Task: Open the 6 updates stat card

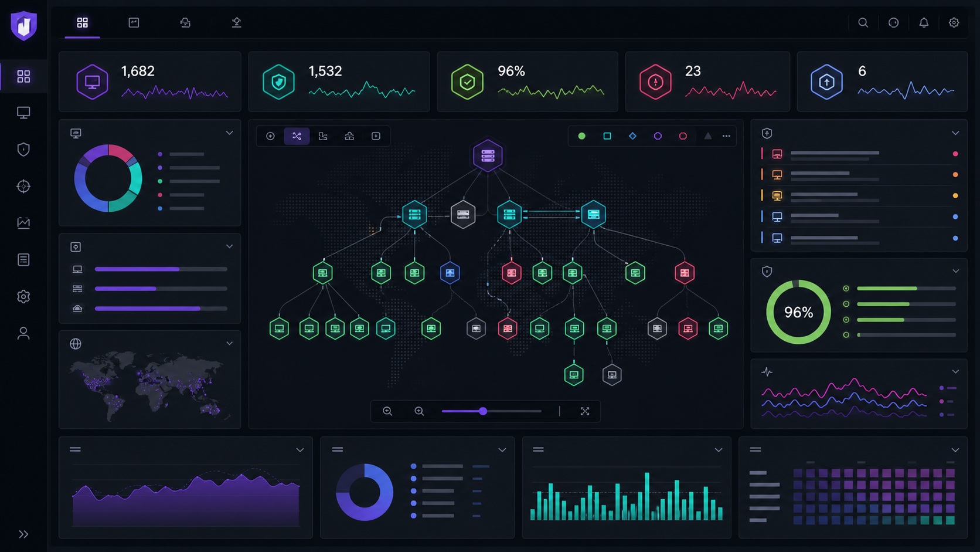Action: pos(882,82)
